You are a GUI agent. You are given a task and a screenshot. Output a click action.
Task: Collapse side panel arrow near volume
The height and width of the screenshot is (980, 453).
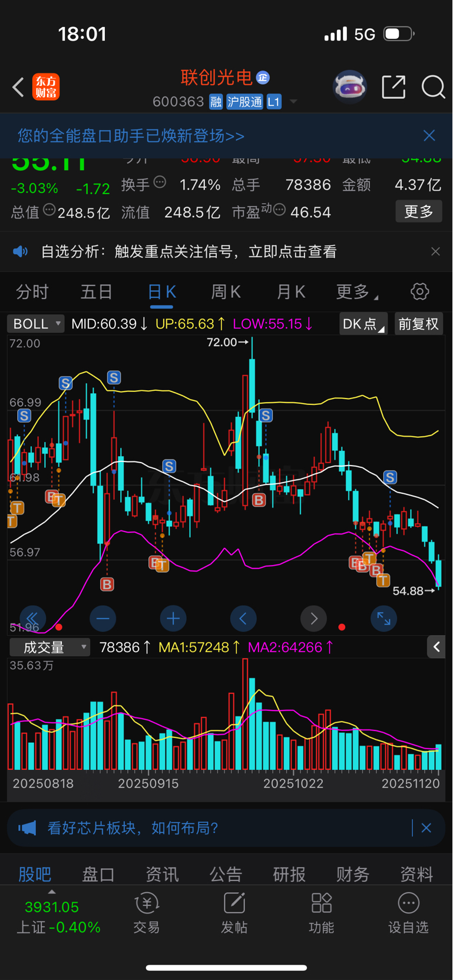coord(436,647)
